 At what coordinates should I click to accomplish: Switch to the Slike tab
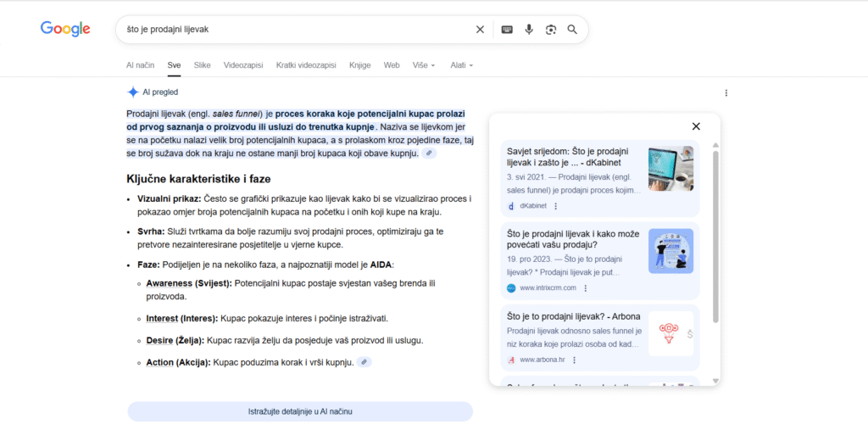pyautogui.click(x=202, y=64)
